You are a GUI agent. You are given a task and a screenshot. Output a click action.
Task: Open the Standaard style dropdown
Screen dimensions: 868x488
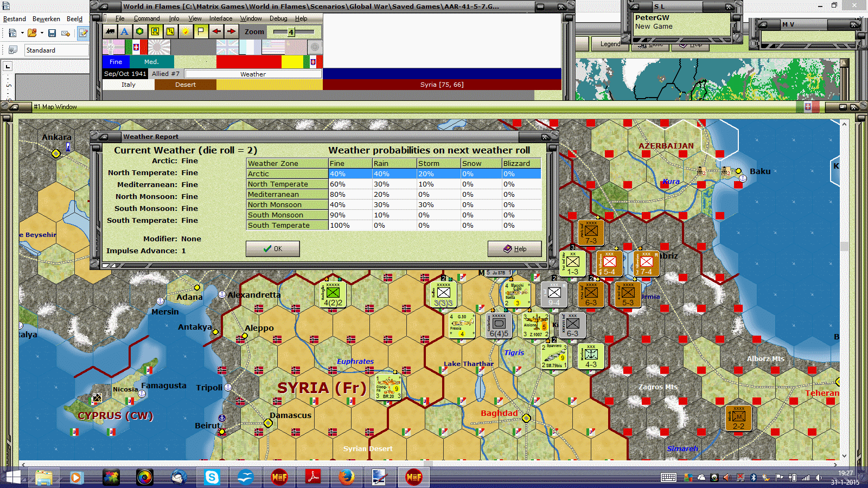click(x=56, y=50)
